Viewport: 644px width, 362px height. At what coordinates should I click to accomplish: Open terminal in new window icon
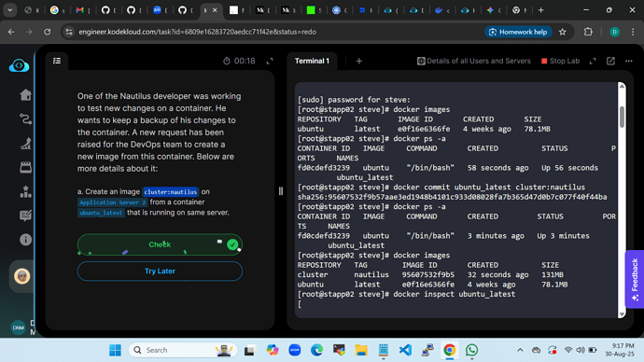point(610,61)
